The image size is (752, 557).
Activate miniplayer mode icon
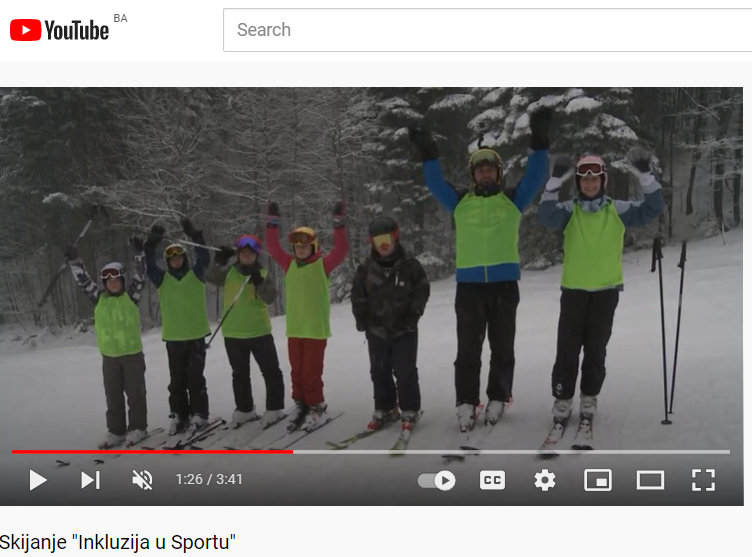click(x=598, y=480)
